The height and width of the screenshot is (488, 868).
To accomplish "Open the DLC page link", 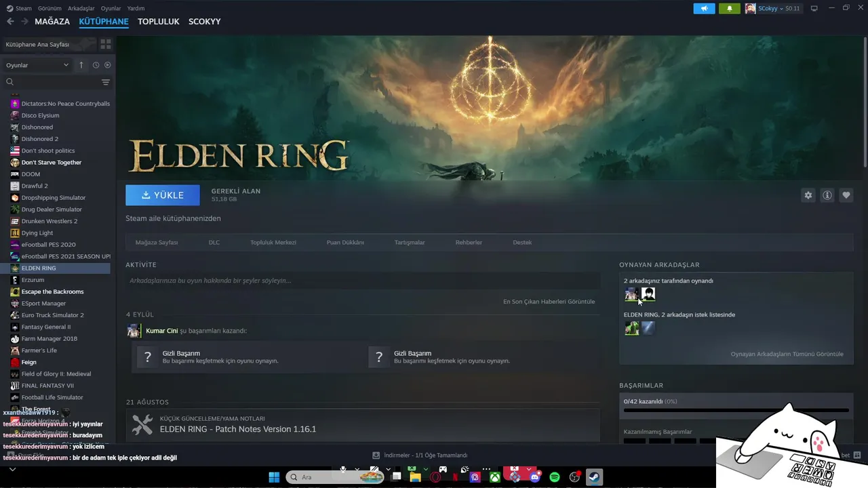I will point(214,242).
